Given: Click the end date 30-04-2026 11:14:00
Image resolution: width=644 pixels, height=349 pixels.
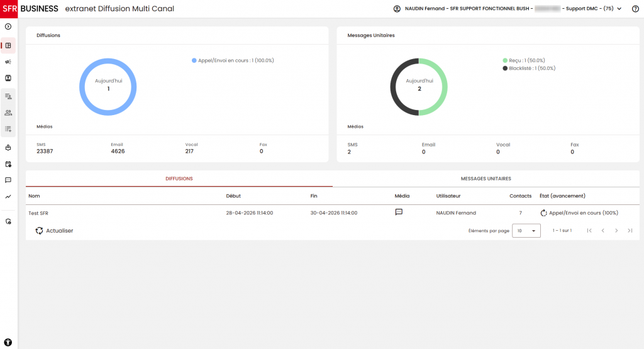Looking at the screenshot, I should coord(334,213).
